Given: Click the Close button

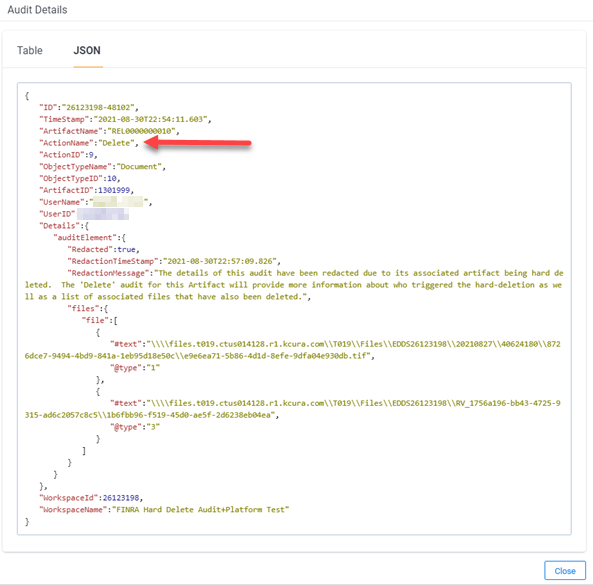Looking at the screenshot, I should pos(565,570).
